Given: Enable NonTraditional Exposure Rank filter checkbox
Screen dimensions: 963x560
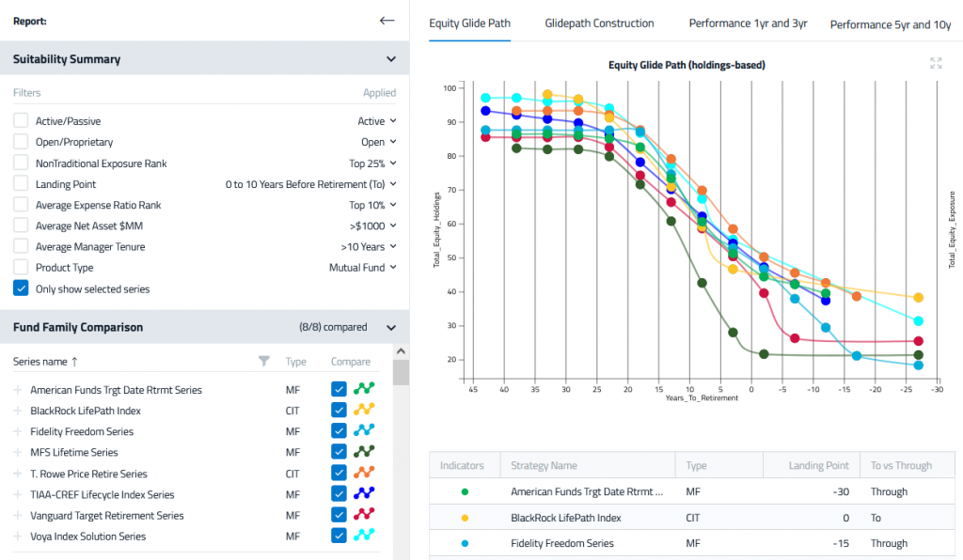Looking at the screenshot, I should (x=21, y=163).
